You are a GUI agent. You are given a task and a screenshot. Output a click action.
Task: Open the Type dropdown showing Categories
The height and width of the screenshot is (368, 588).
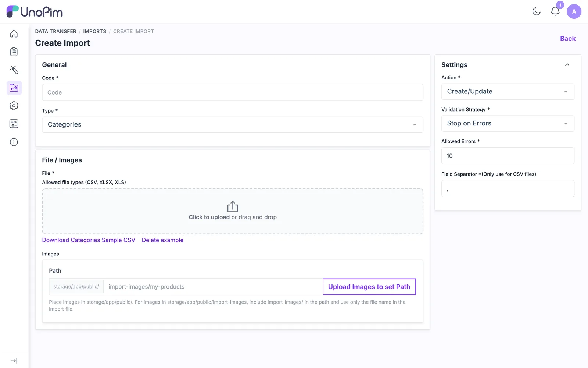coord(233,125)
